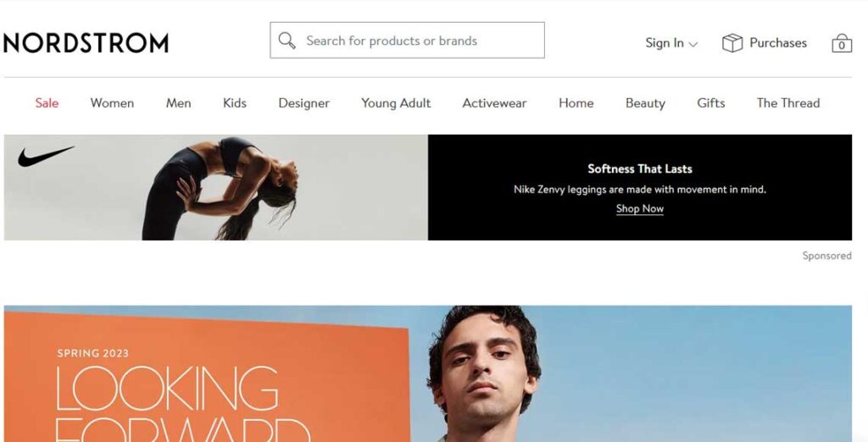Click the Shop Now link
This screenshot has width=868, height=442.
tap(639, 208)
